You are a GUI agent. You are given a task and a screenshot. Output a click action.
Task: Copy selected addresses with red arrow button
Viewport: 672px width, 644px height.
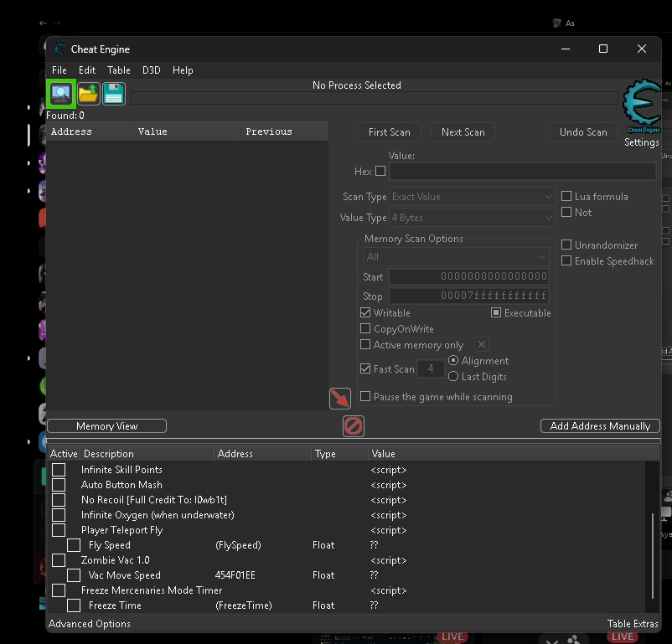coord(340,399)
